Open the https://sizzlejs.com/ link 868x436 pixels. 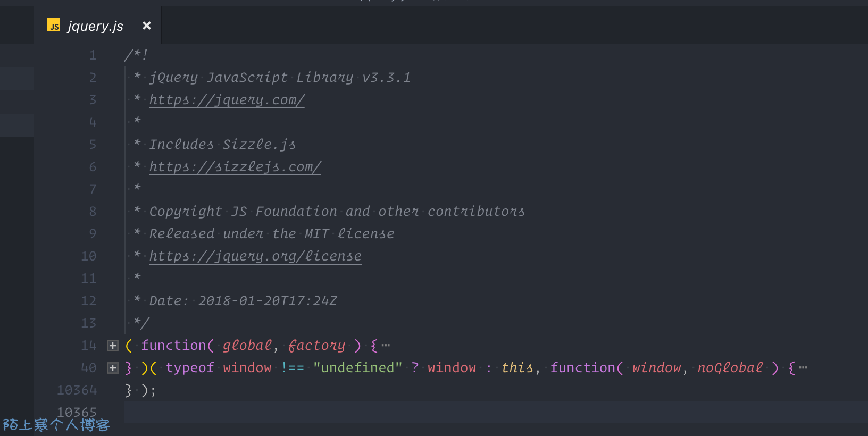tap(235, 167)
